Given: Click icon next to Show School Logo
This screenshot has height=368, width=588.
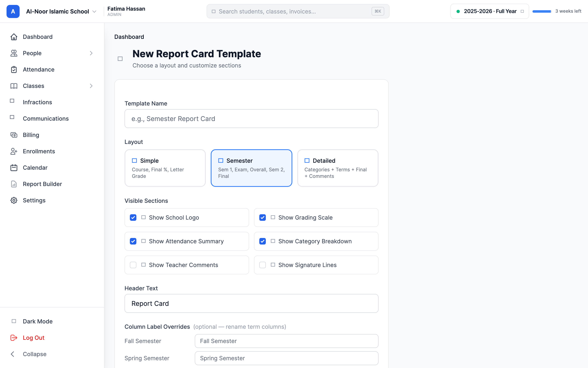Looking at the screenshot, I should [143, 217].
